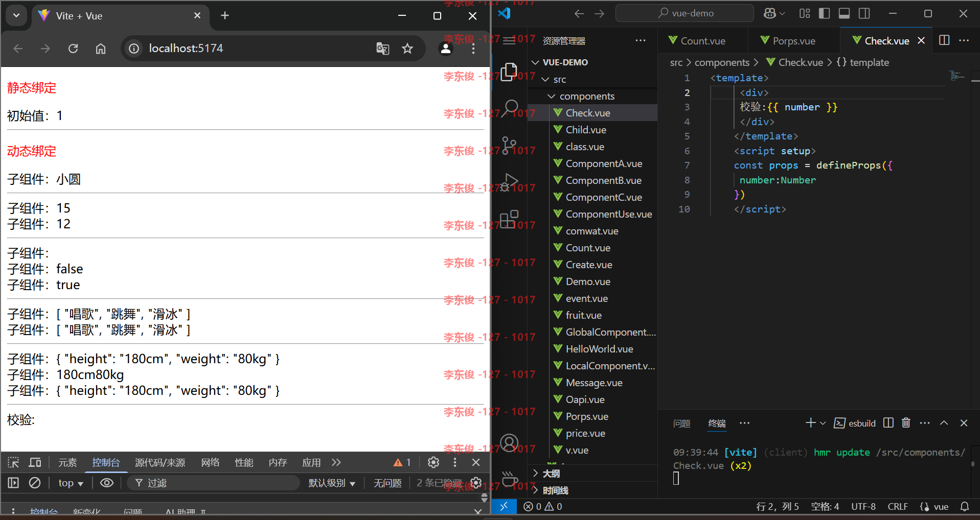Open the 元素 Elements tab in DevTools
Screen dimensions: 980x520
[x=67, y=462]
